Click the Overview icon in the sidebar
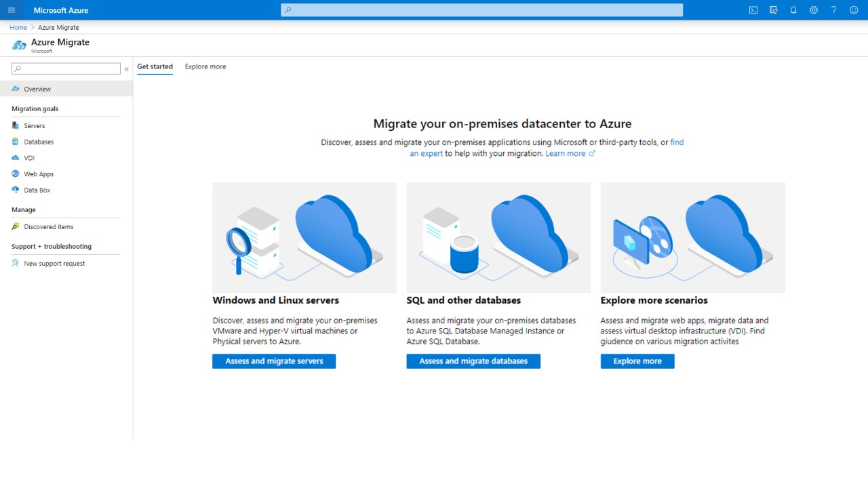This screenshot has width=868, height=488. tap(16, 89)
